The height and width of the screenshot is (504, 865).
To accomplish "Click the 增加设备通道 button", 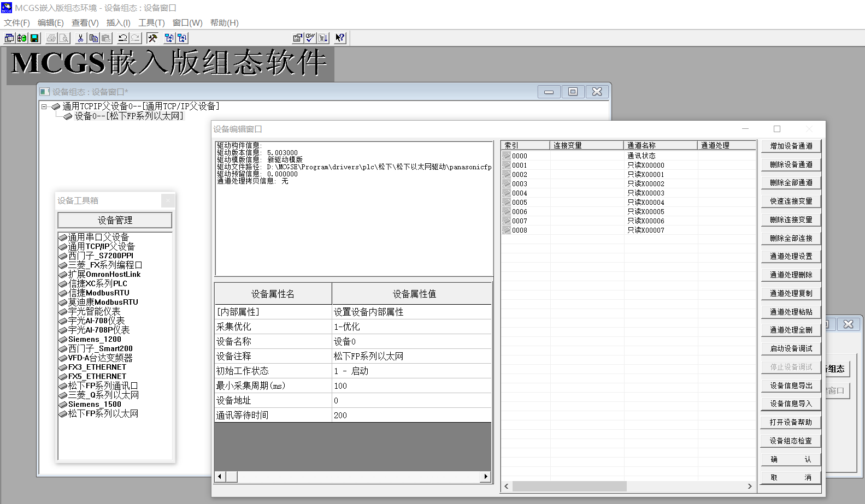I will (x=791, y=146).
